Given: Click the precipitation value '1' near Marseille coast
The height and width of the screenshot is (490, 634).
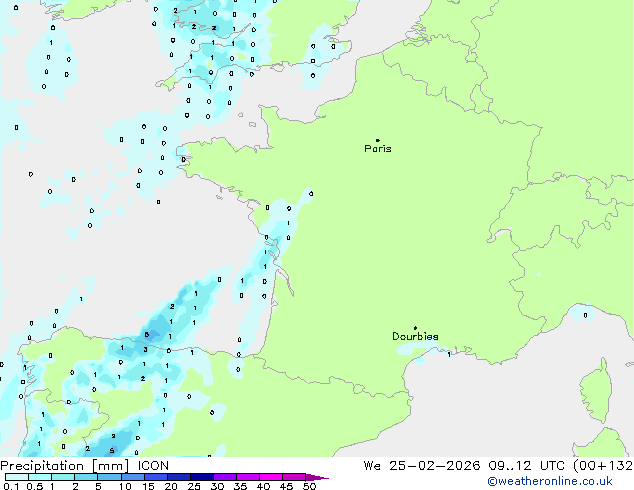Looking at the screenshot, I should (x=449, y=355).
